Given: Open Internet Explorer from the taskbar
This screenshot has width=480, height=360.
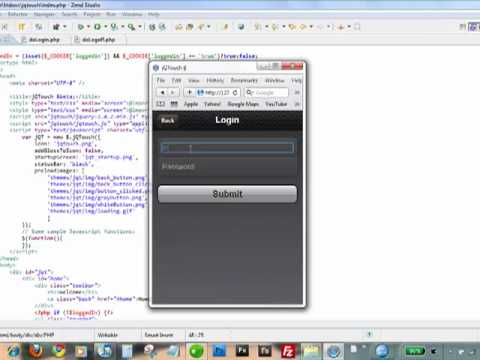Looking at the screenshot, I should point(14,351).
